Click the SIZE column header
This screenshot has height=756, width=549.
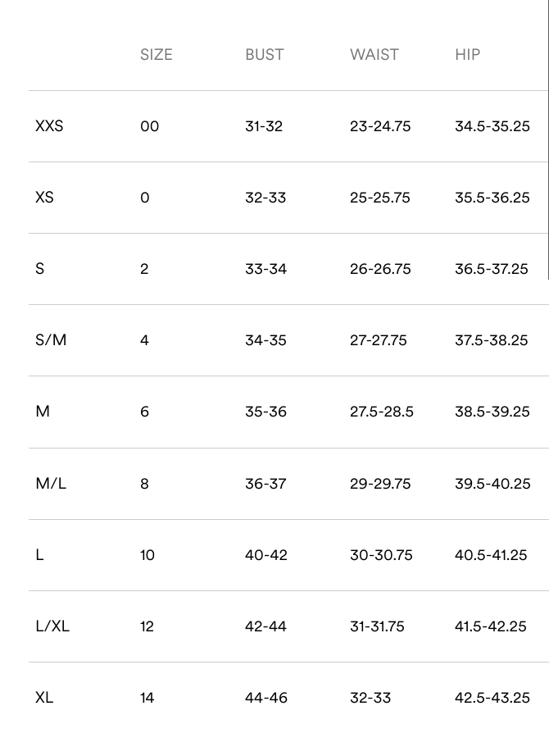156,55
